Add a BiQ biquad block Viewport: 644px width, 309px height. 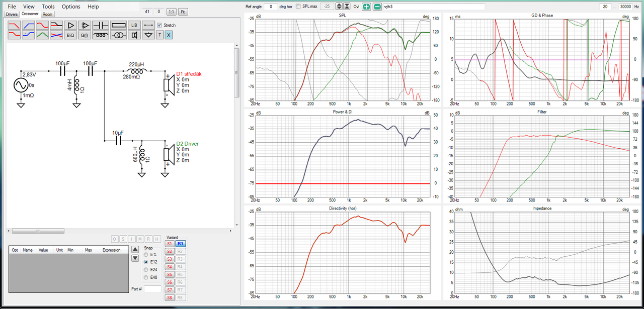pos(71,35)
